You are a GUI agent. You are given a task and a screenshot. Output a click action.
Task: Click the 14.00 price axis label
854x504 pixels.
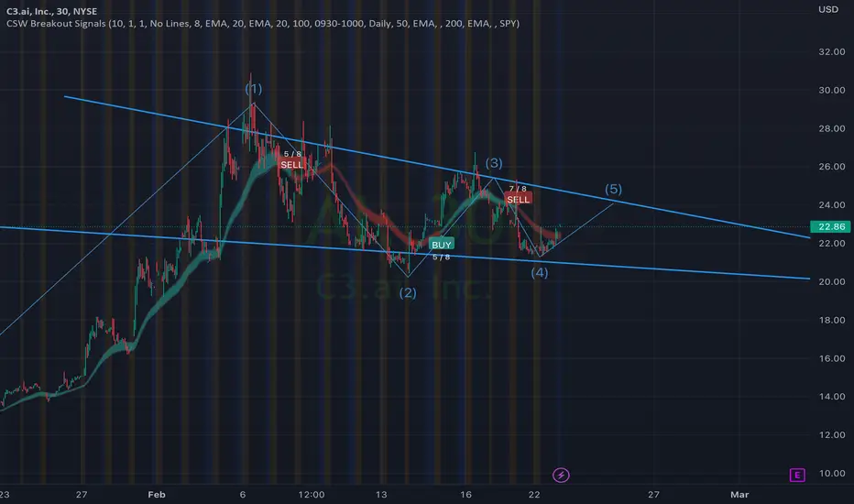tap(832, 397)
